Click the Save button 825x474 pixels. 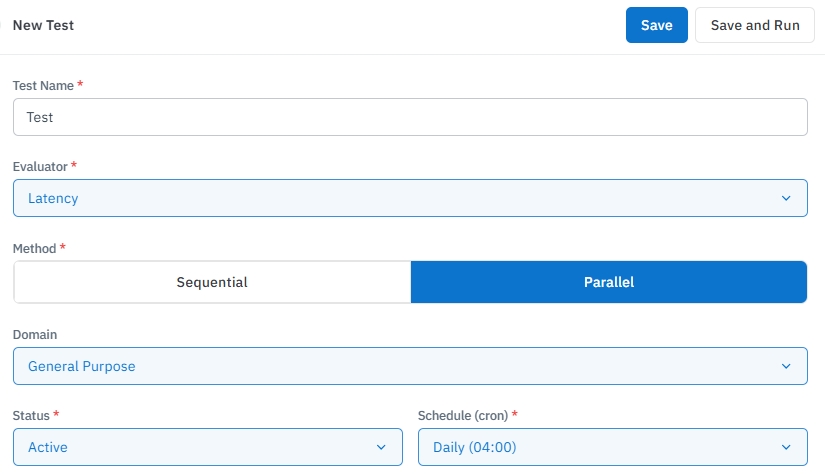656,25
